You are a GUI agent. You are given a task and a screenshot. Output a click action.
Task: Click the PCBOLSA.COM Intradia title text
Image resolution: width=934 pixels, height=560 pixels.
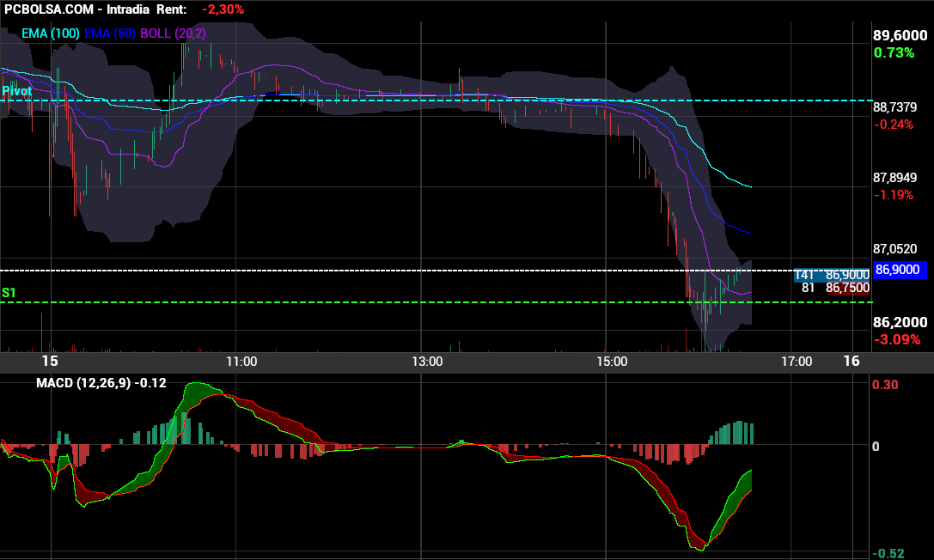[x=76, y=9]
